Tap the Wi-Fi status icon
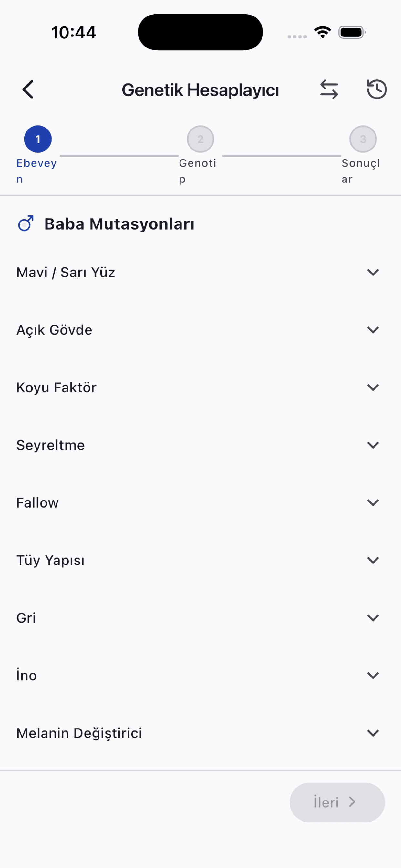 coord(323,32)
